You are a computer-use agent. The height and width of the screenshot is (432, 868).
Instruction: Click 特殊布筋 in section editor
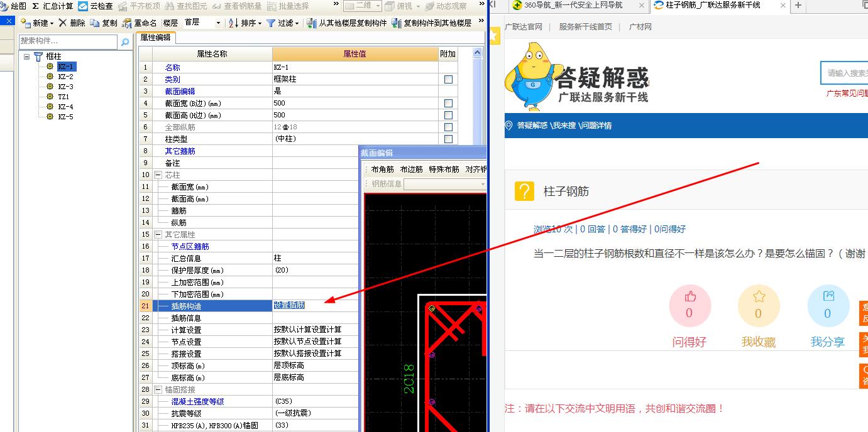(x=444, y=170)
